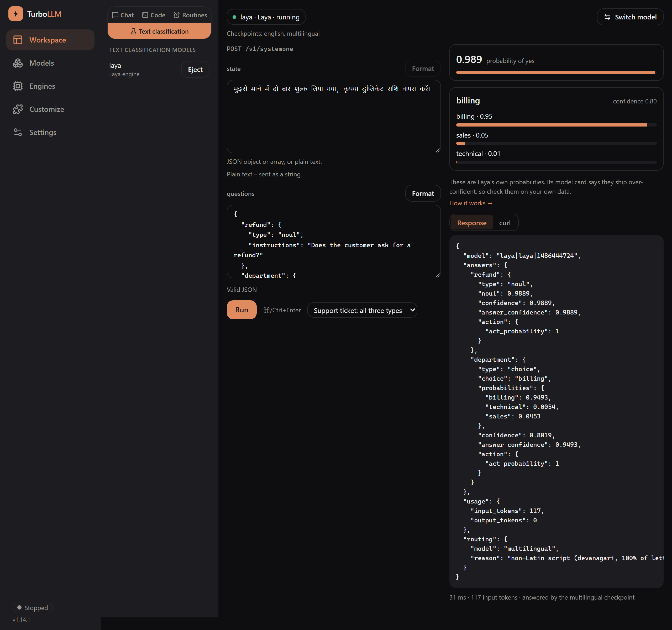Eject the laya model
Screen dimensions: 672x630
[195, 69]
